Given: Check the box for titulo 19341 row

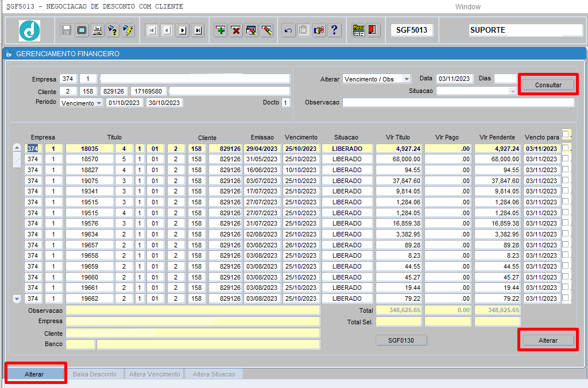Looking at the screenshot, I should (565, 191).
